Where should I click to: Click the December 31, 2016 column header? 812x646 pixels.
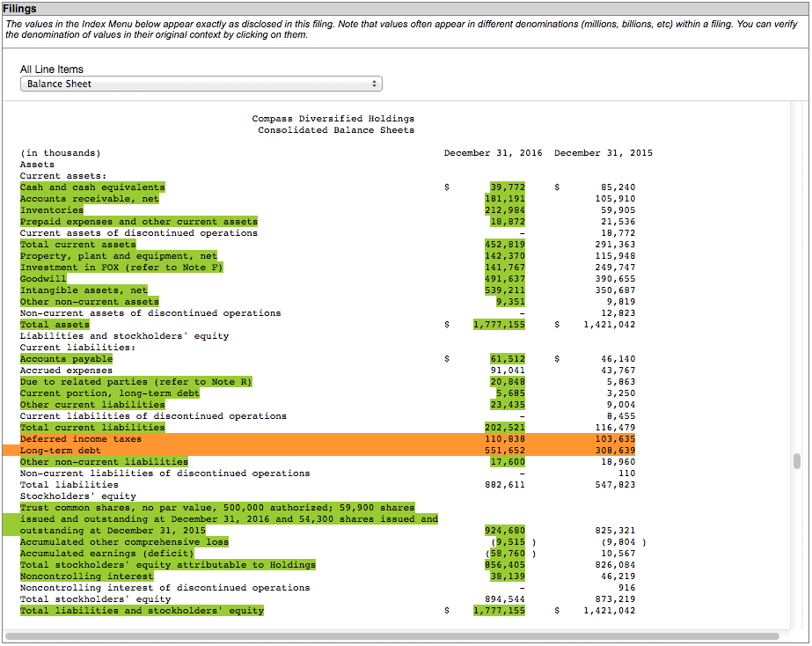(x=493, y=153)
